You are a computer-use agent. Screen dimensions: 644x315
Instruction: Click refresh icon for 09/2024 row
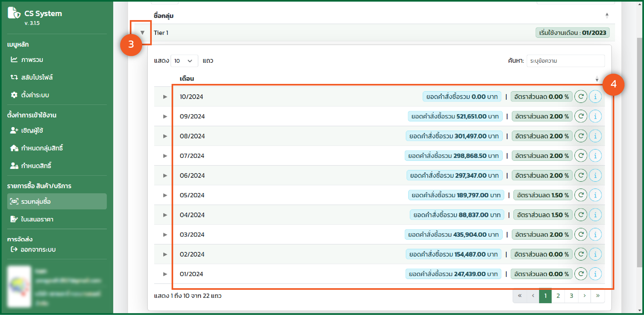(x=581, y=116)
